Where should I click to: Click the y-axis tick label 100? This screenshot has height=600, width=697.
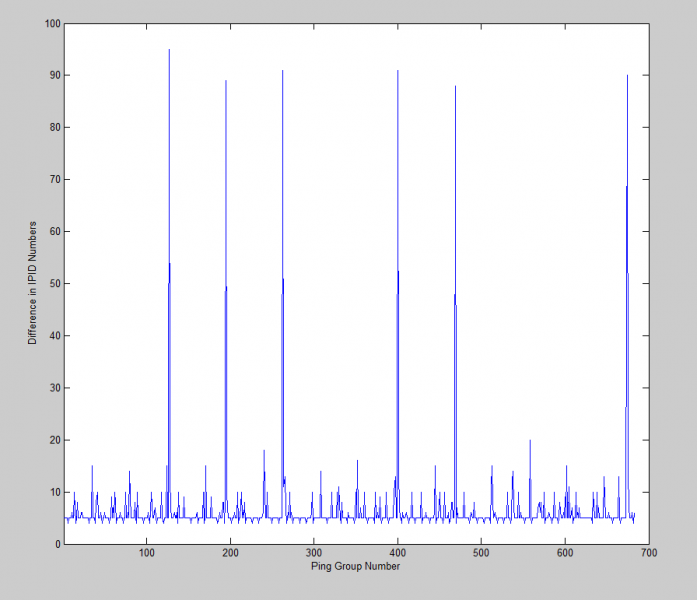[51, 23]
